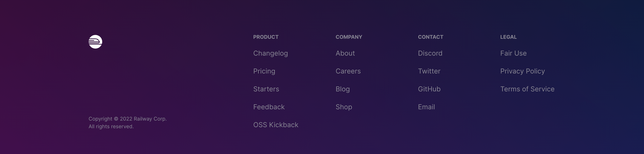Visit the About page
The image size is (644, 154).
(x=345, y=53)
